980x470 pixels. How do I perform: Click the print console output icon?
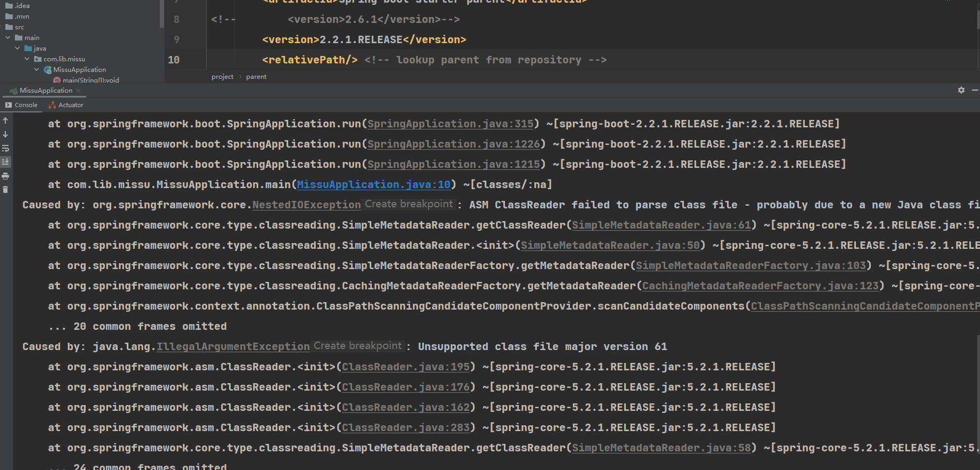pos(5,176)
